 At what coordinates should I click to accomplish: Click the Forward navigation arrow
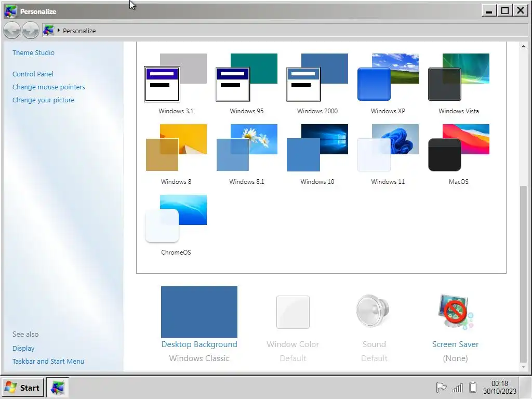31,30
